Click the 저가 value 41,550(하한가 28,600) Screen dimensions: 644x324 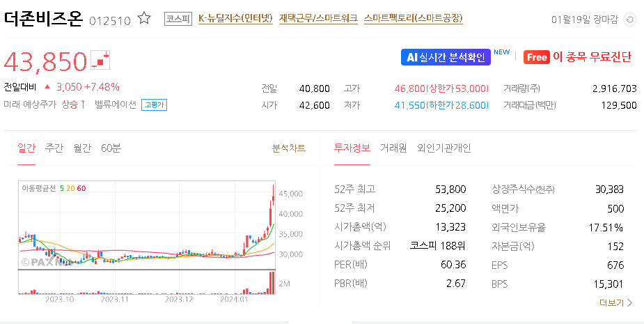click(441, 105)
